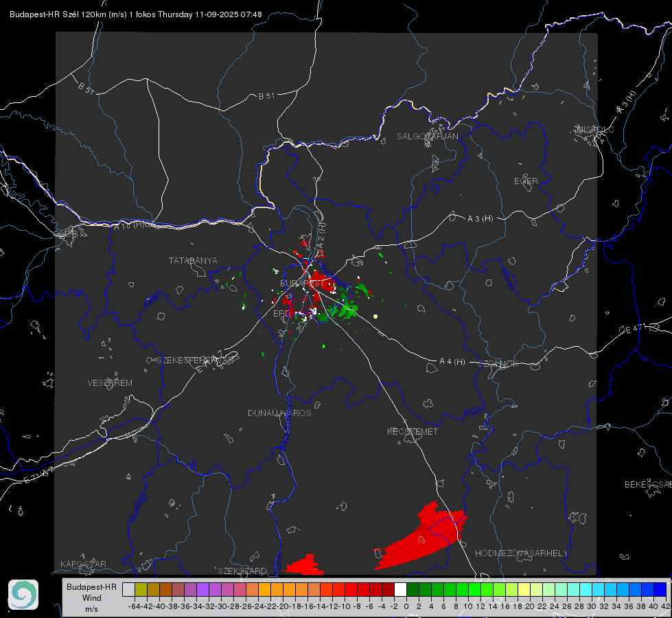Click the dark blue 42 m/s legend swatch
Viewport: 672px width, 618px height.
coord(660,589)
